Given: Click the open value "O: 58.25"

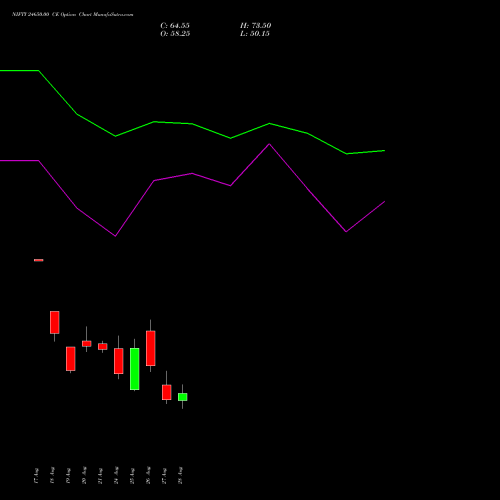Looking at the screenshot, I should pyautogui.click(x=175, y=34).
